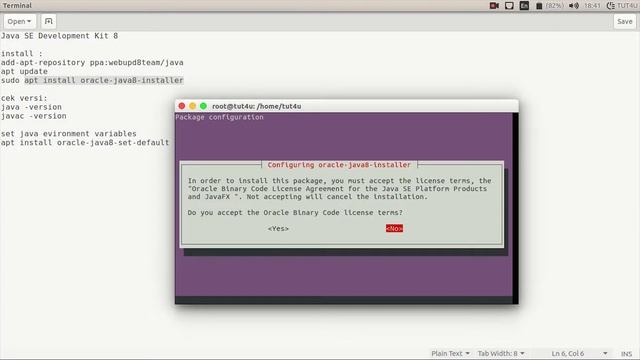
Task: Click the line 'apt install oracle-java8-set-default'
Action: point(85,142)
